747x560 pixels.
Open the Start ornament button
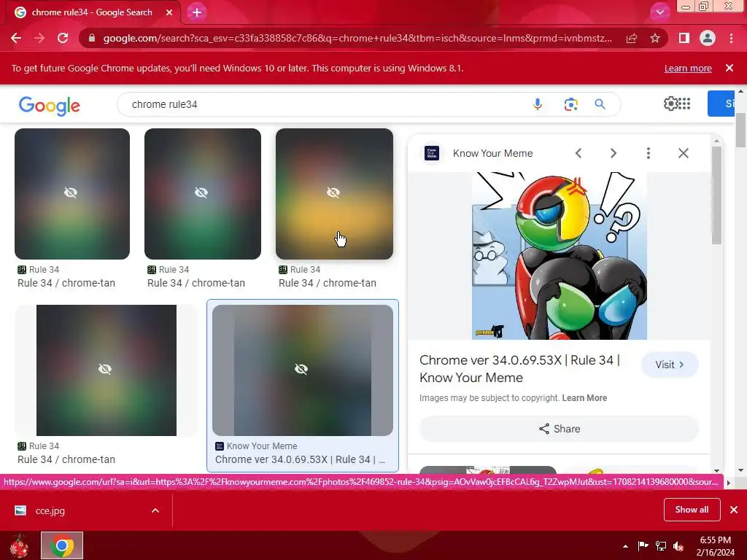pos(20,545)
